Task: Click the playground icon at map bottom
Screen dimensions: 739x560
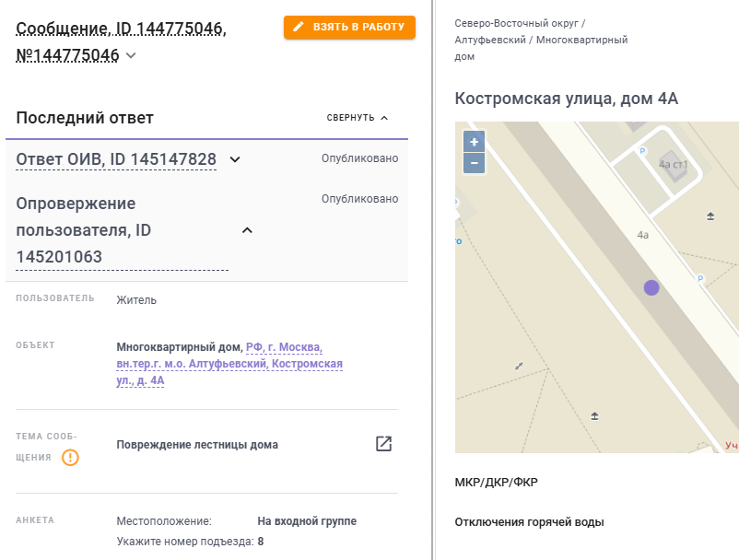Action: coord(594,416)
